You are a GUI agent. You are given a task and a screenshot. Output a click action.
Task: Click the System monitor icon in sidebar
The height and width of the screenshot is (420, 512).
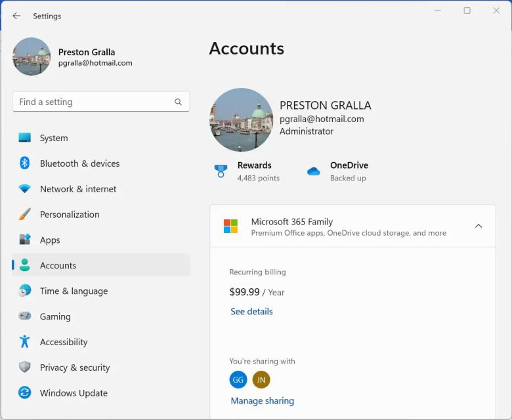click(25, 138)
